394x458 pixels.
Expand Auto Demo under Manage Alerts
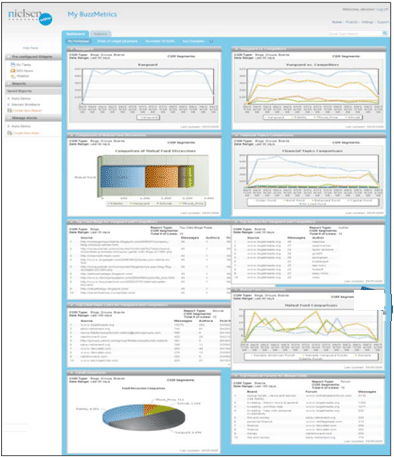[9, 126]
